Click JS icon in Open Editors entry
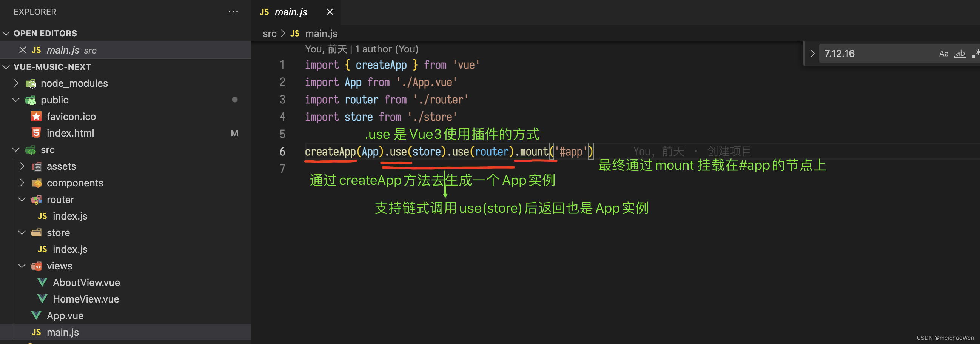 click(x=36, y=50)
